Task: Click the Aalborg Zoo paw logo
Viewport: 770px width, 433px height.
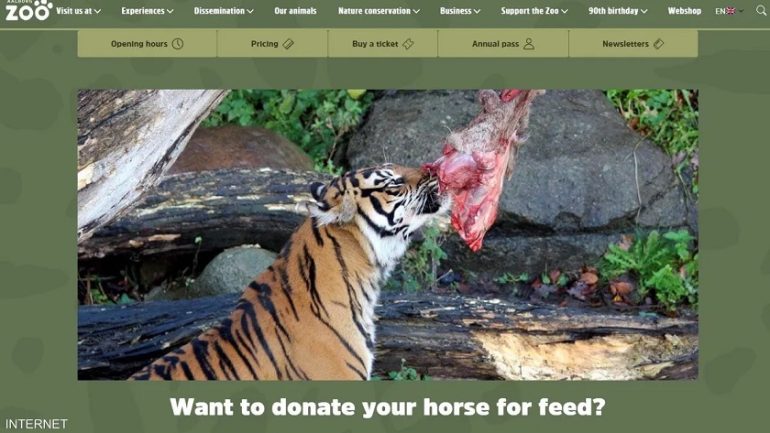Action: coord(28,10)
